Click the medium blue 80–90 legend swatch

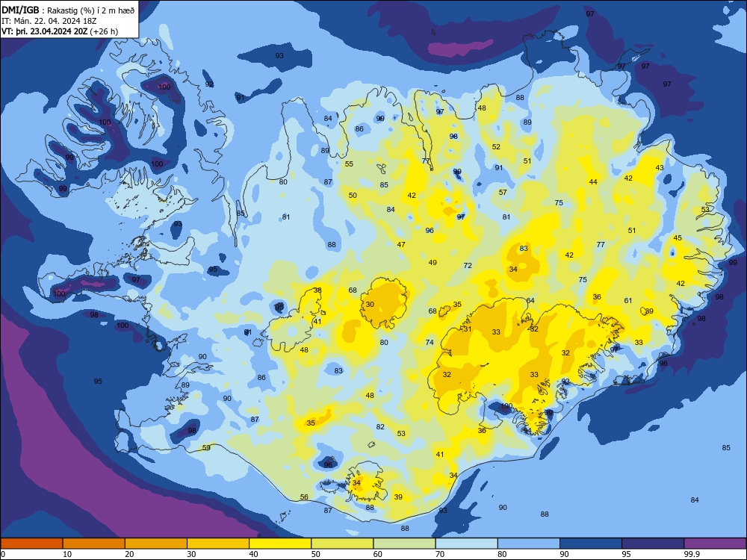coord(529,544)
